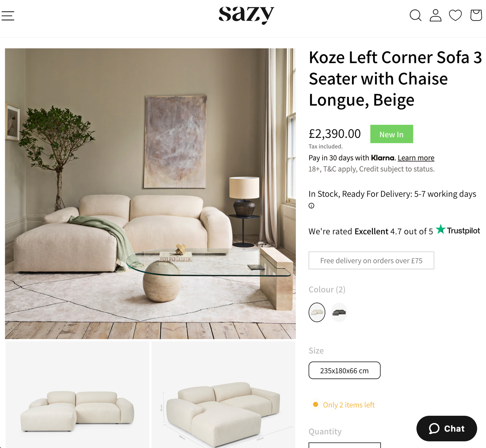This screenshot has width=486, height=448.
Task: Open the wishlist heart icon
Action: pos(455,15)
